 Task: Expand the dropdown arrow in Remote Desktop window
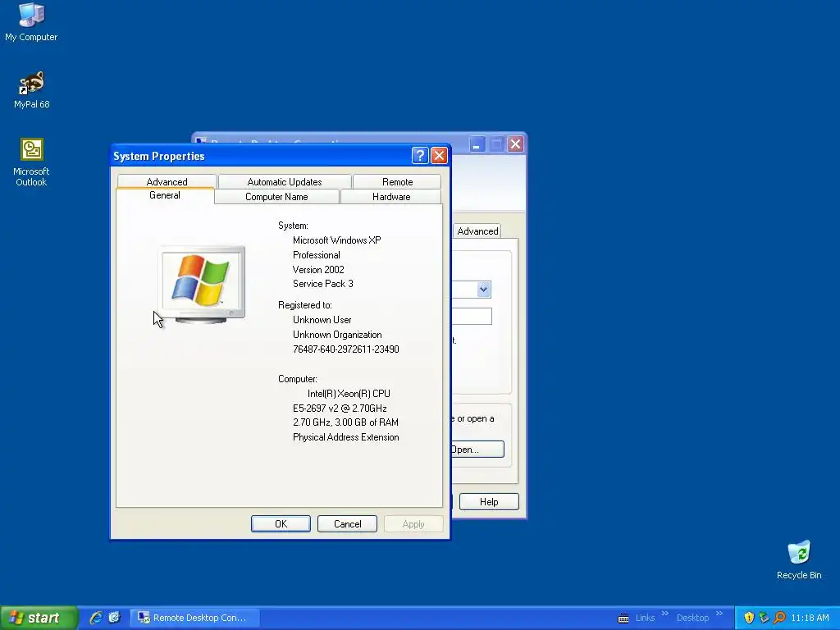tap(484, 290)
